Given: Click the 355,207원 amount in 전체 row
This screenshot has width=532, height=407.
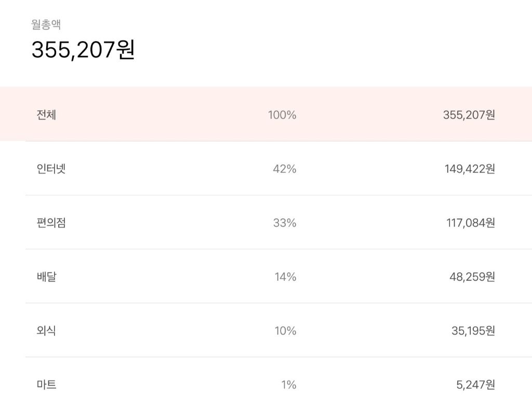Looking at the screenshot, I should click(x=469, y=115).
